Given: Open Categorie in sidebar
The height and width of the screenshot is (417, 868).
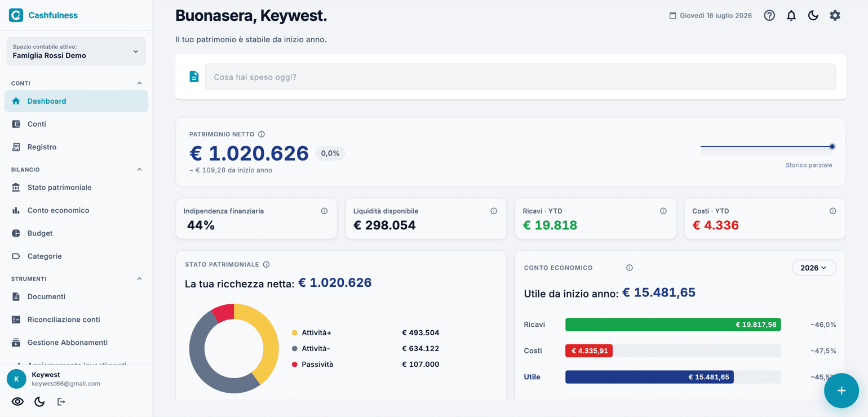Looking at the screenshot, I should pyautogui.click(x=76, y=256).
